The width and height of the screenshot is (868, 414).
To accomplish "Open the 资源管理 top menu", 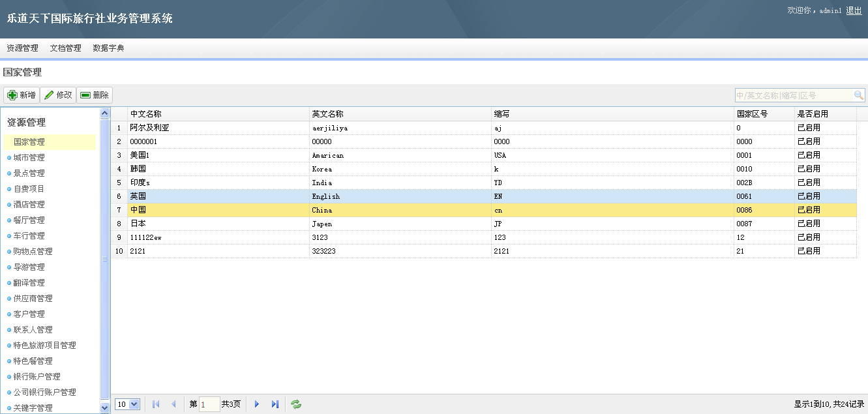I will click(22, 48).
